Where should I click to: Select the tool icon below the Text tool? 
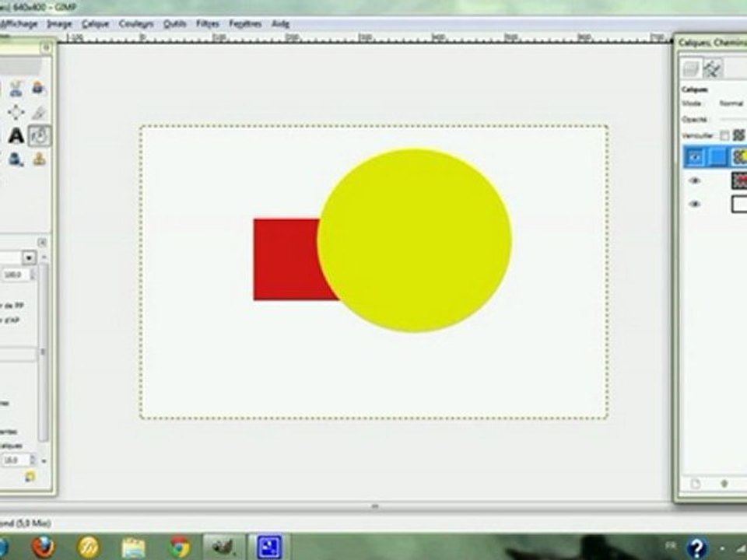tap(16, 159)
